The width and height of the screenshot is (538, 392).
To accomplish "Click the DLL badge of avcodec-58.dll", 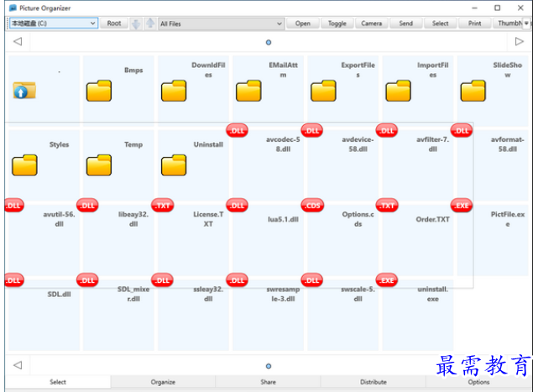I will point(237,131).
